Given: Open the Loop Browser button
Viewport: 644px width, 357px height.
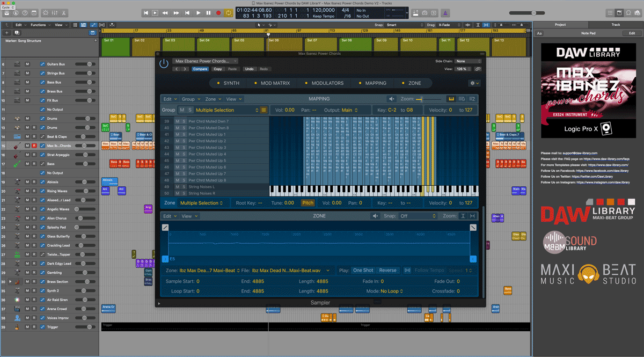Looking at the screenshot, I should coord(628,12).
